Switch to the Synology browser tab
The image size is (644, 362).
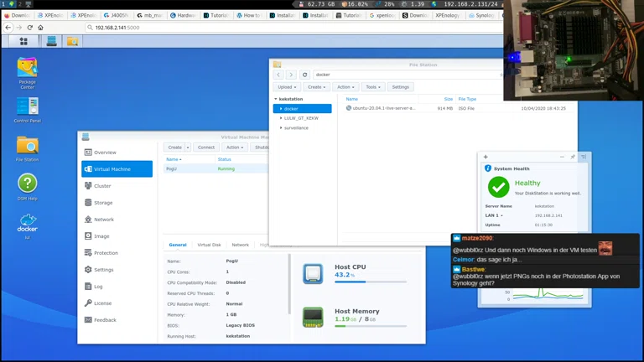coord(482,15)
